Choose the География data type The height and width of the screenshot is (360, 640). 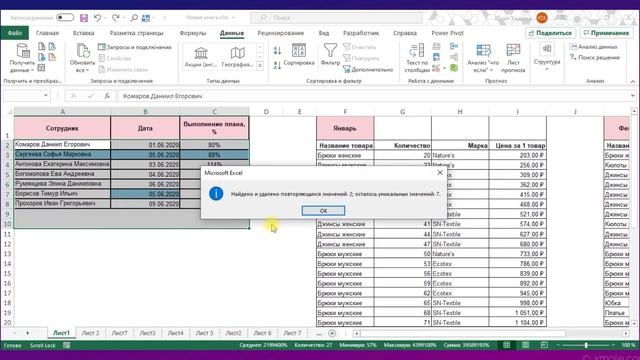(237, 57)
